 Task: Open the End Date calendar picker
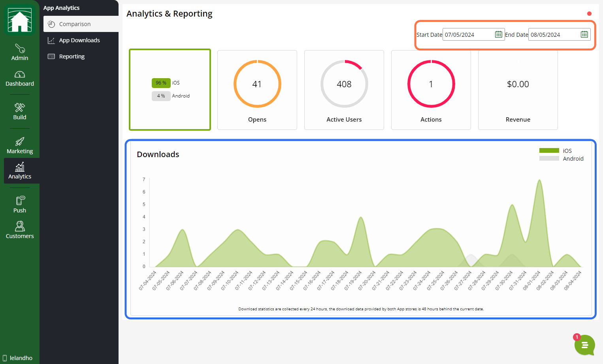point(584,34)
